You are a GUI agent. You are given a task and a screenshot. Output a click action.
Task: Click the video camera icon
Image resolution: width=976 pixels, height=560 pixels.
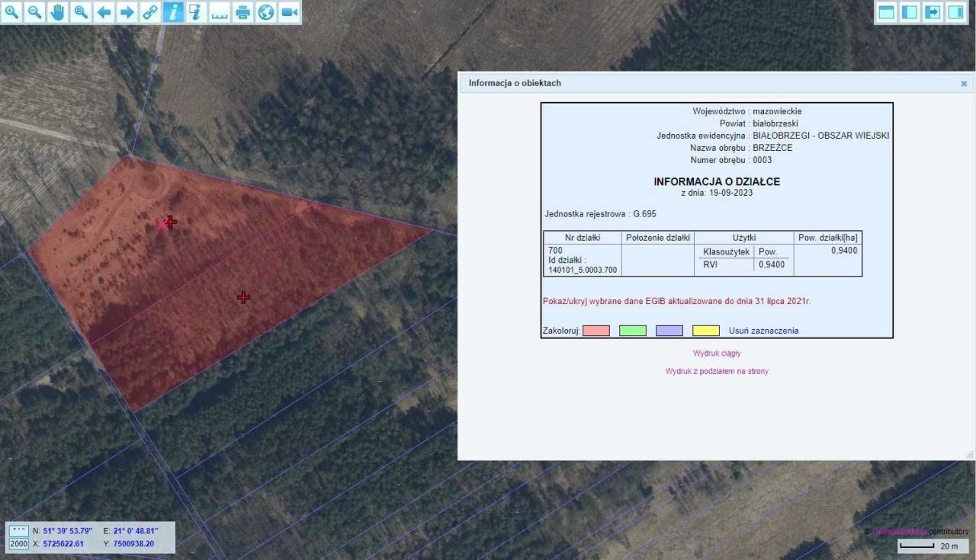[x=288, y=12]
